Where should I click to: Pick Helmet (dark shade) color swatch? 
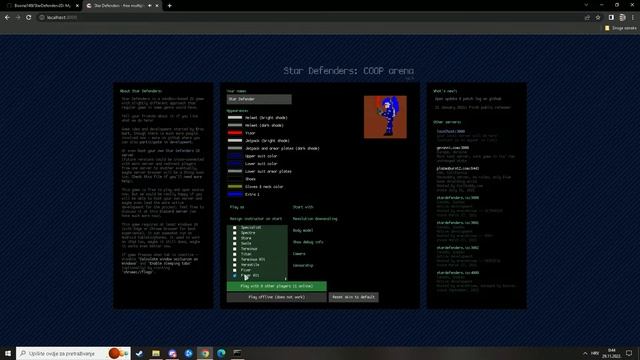pos(235,125)
